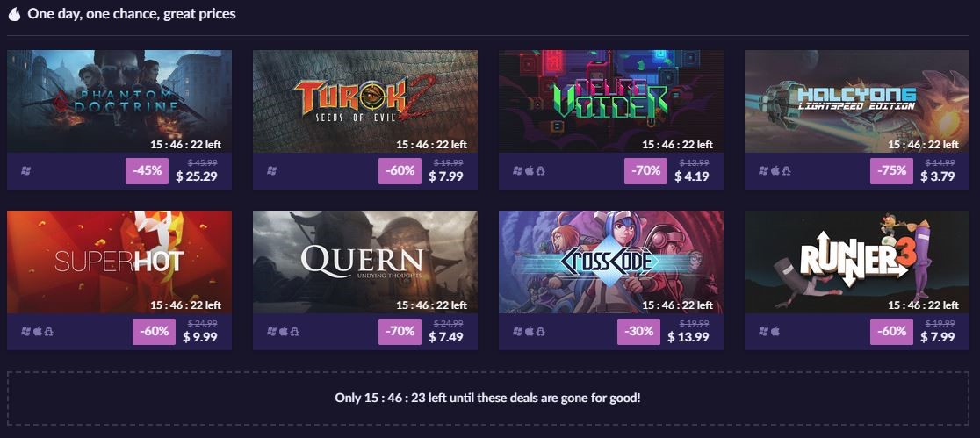Viewport: 980px width, 438px height.
Task: Select the Quern Undying Thoughts artwork
Action: click(365, 262)
